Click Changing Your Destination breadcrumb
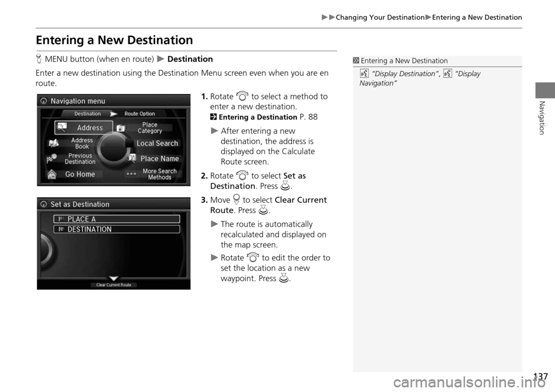The height and width of the screenshot is (392, 555). (x=380, y=17)
